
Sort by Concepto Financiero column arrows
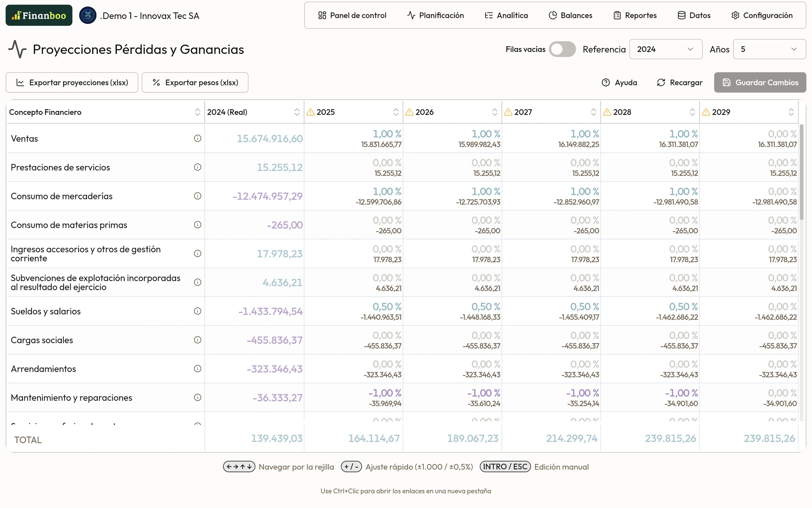198,112
